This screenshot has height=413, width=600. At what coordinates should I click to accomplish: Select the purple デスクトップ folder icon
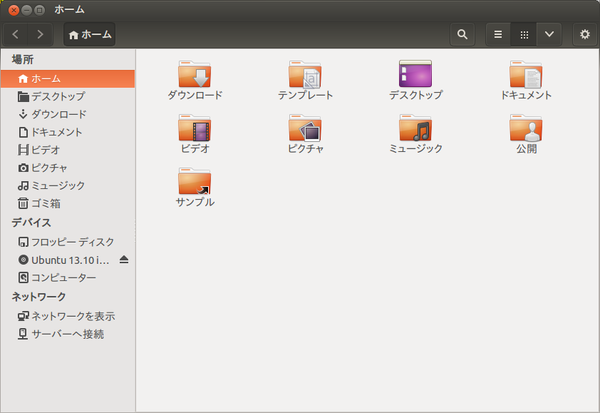pyautogui.click(x=415, y=73)
